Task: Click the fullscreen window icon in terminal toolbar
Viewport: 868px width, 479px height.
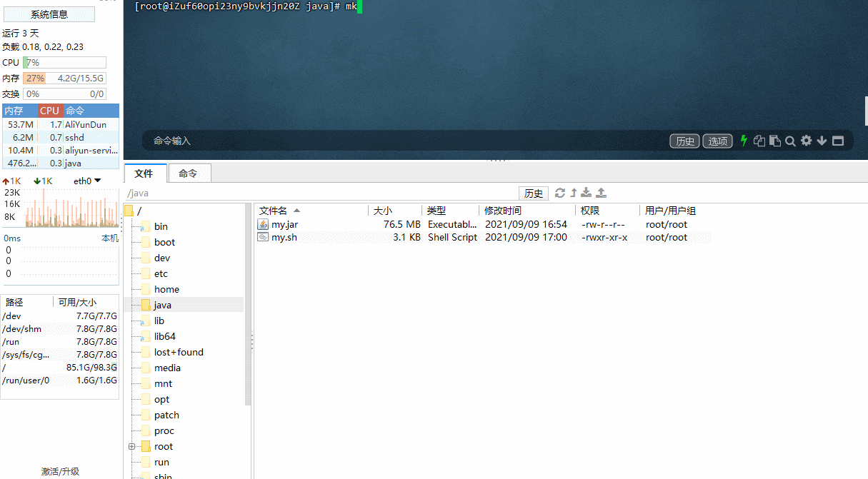Action: [x=838, y=141]
